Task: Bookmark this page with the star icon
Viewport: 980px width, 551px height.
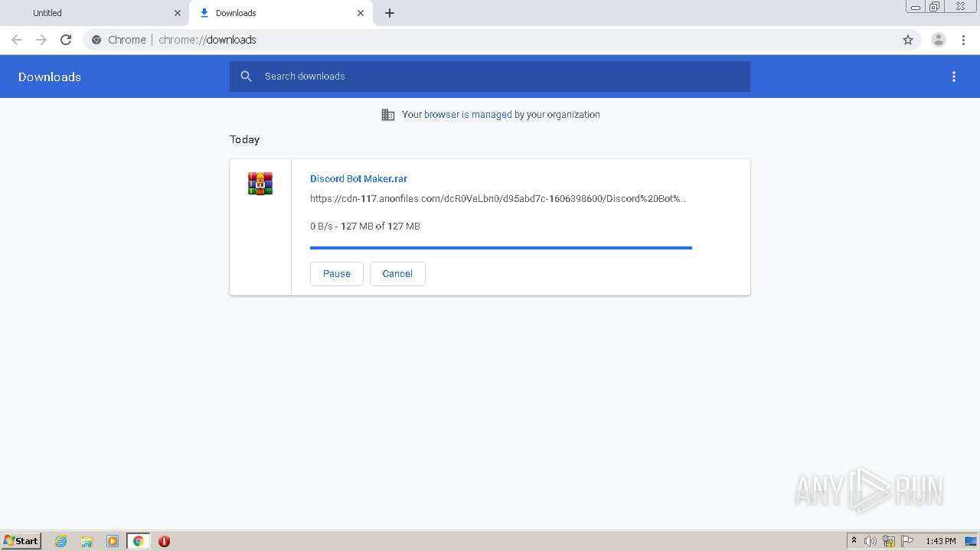Action: point(908,40)
